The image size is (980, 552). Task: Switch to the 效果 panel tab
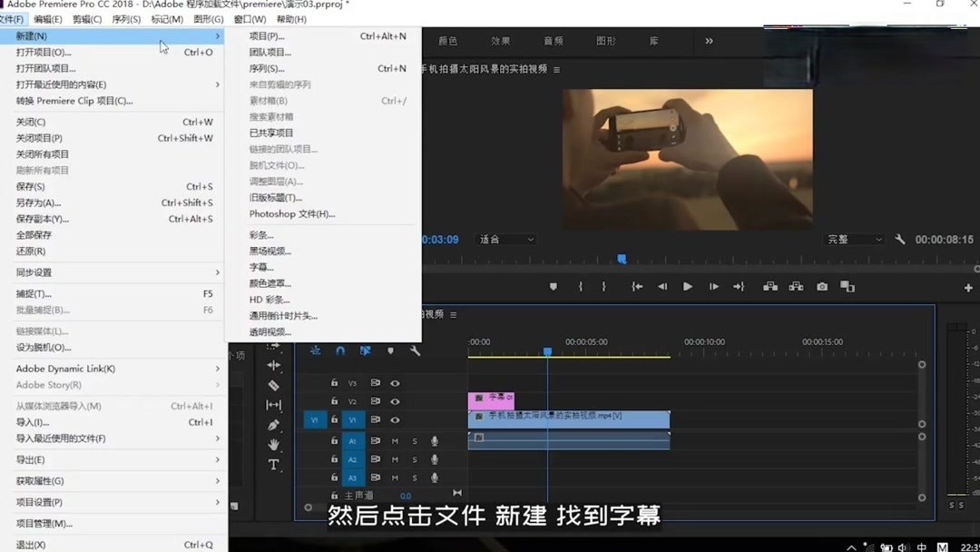tap(500, 40)
